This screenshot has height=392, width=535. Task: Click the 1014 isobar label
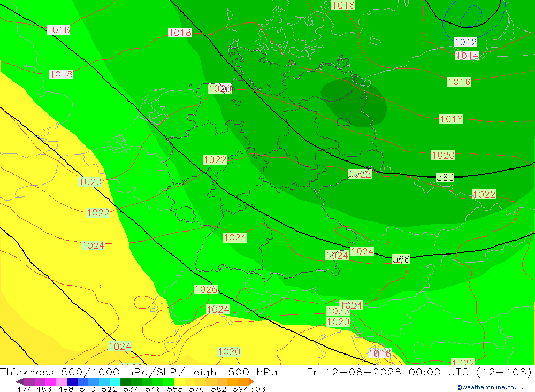467,55
